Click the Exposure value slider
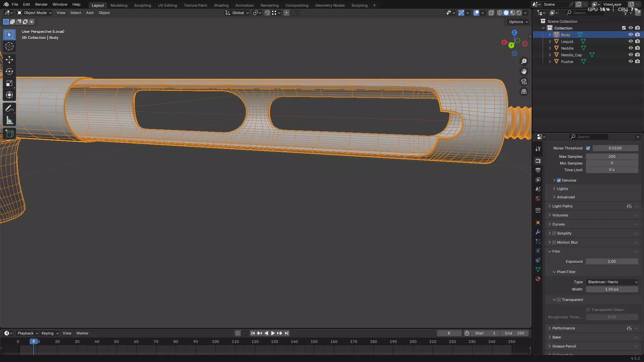Image resolution: width=644 pixels, height=362 pixels. click(612, 261)
